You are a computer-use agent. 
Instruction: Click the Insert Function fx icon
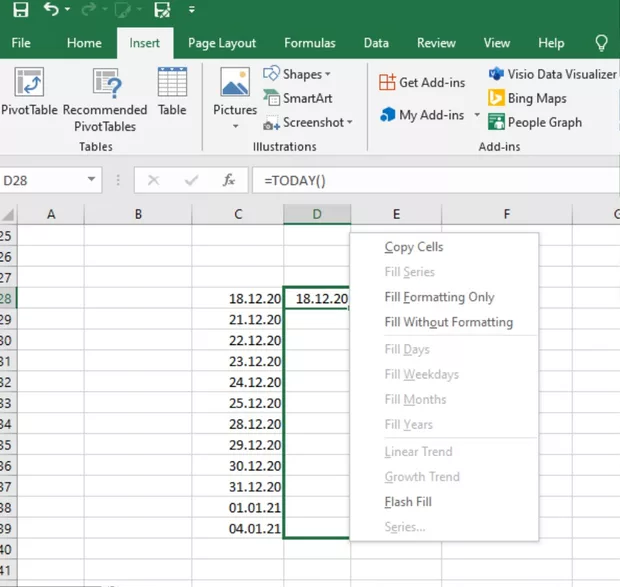click(x=229, y=180)
